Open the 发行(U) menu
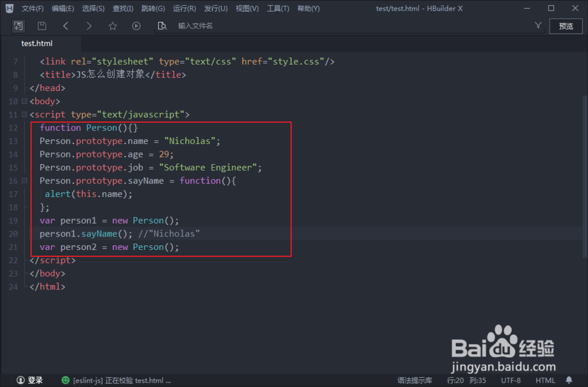 (x=216, y=8)
